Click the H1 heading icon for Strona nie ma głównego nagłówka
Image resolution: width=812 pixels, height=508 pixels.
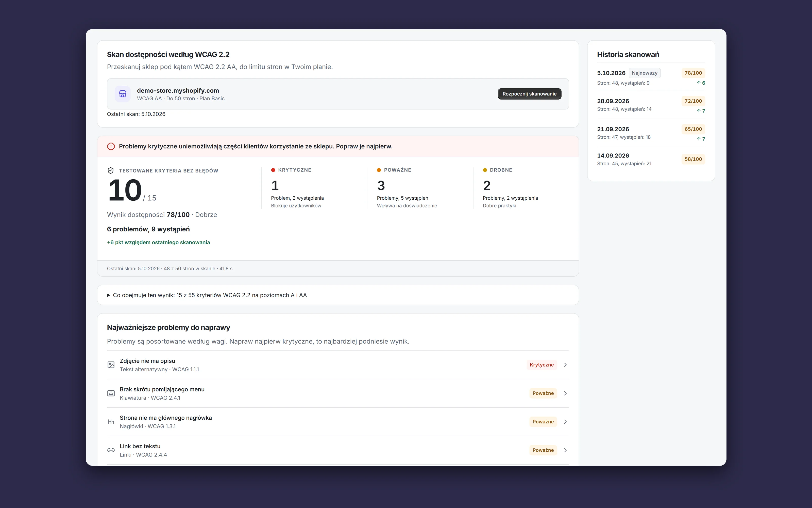tap(111, 422)
